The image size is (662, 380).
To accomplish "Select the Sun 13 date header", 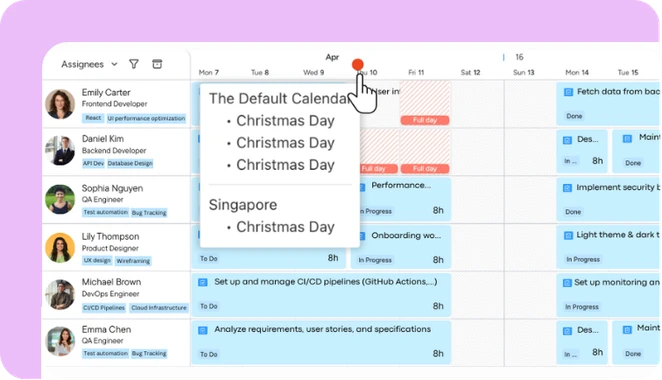I will coord(524,72).
